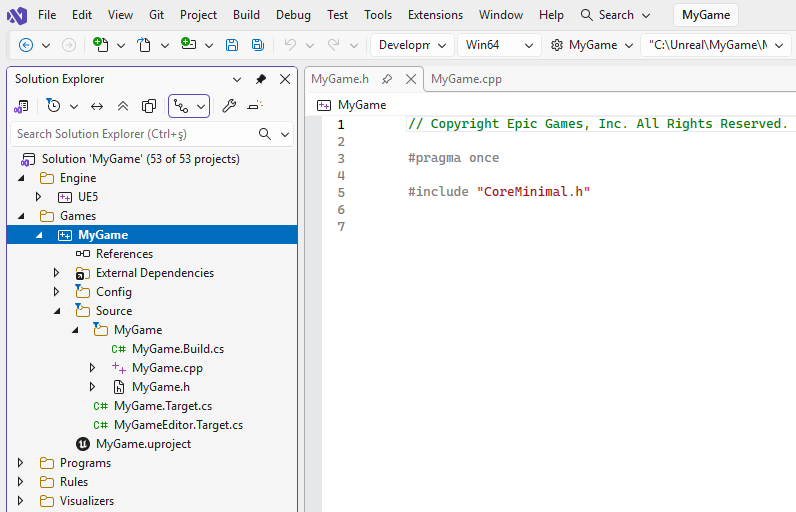
Task: Click the Navigate Backward arrow icon
Action: tap(26, 45)
